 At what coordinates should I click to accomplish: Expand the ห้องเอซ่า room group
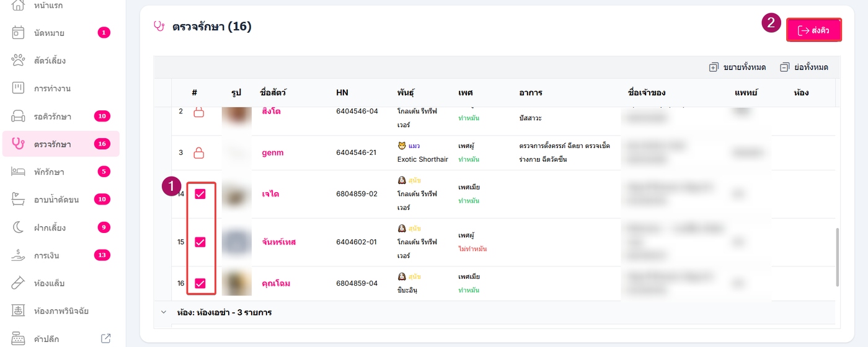(163, 312)
